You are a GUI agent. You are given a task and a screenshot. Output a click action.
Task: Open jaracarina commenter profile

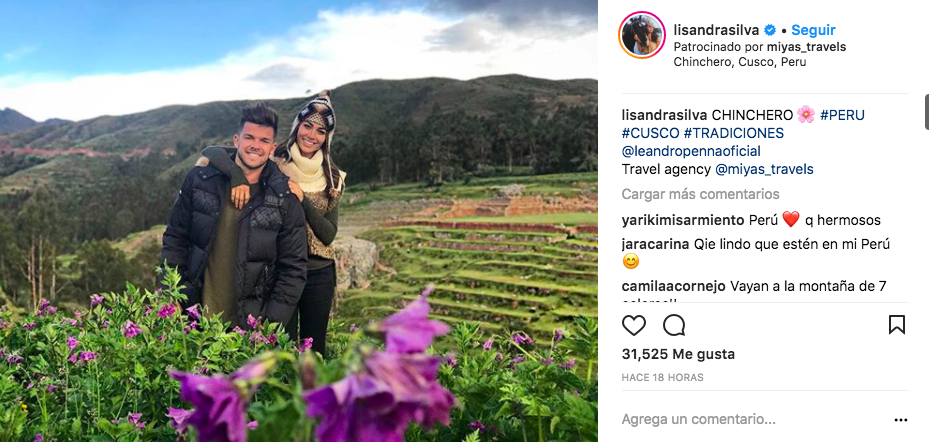(x=655, y=244)
